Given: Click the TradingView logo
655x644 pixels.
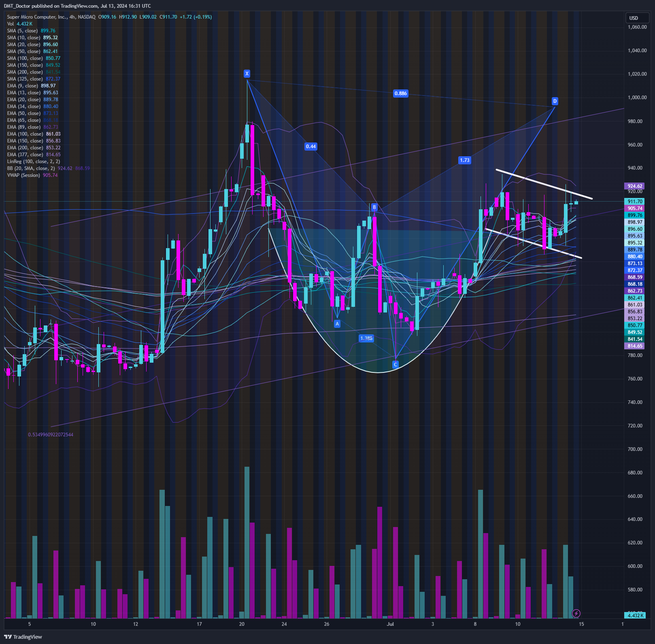Looking at the screenshot, I should [23, 637].
